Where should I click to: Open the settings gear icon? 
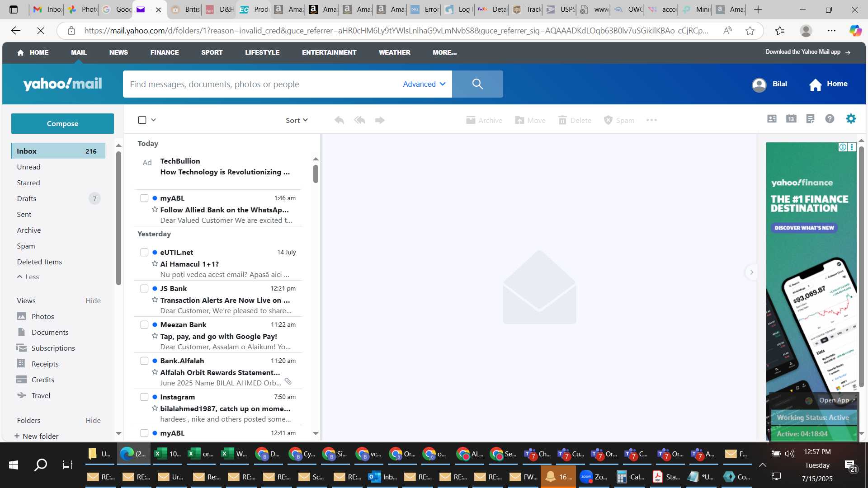click(851, 119)
